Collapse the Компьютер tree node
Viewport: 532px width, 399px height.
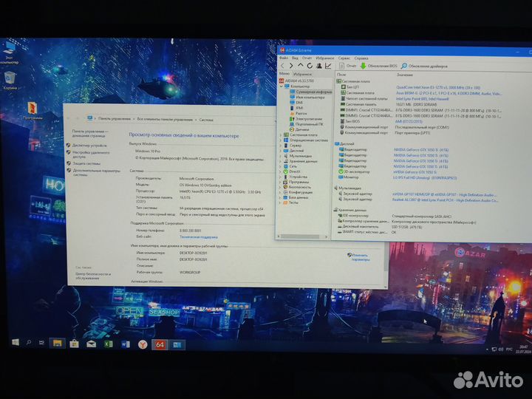click(x=281, y=86)
